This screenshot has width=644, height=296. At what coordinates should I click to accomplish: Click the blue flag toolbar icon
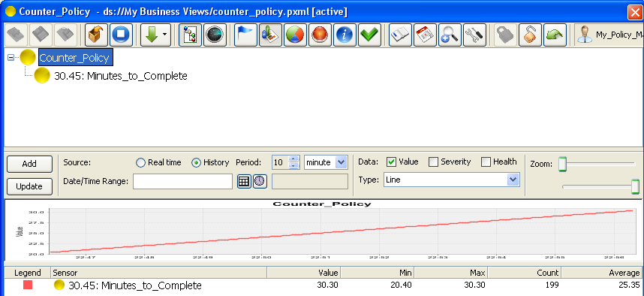pyautogui.click(x=245, y=35)
